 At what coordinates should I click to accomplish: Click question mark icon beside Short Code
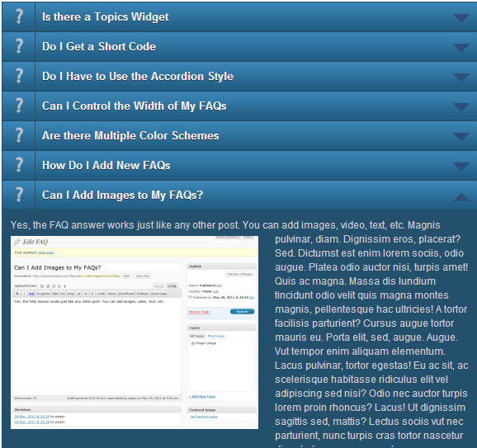(19, 46)
